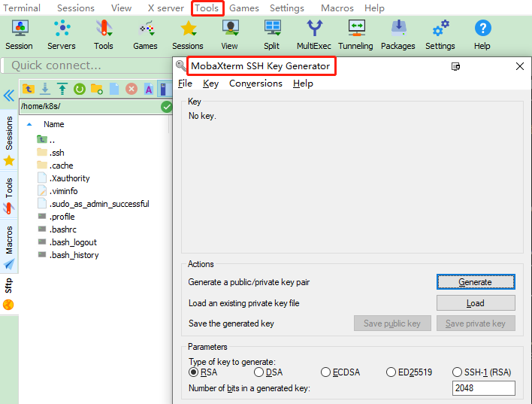
Task: Click the key generator window snap icon
Action: click(455, 66)
